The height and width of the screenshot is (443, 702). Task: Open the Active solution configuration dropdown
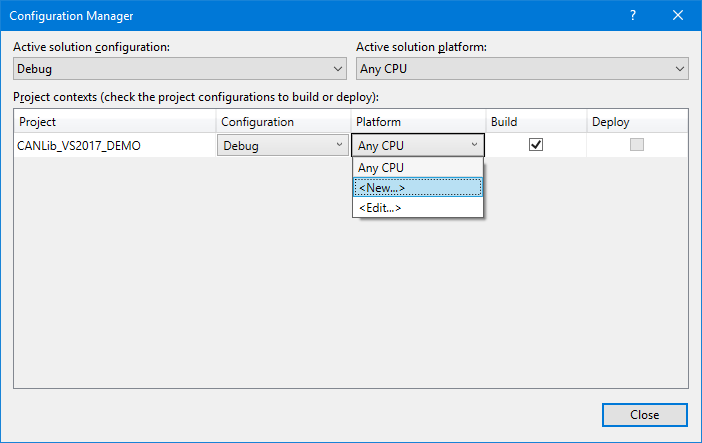click(x=180, y=69)
